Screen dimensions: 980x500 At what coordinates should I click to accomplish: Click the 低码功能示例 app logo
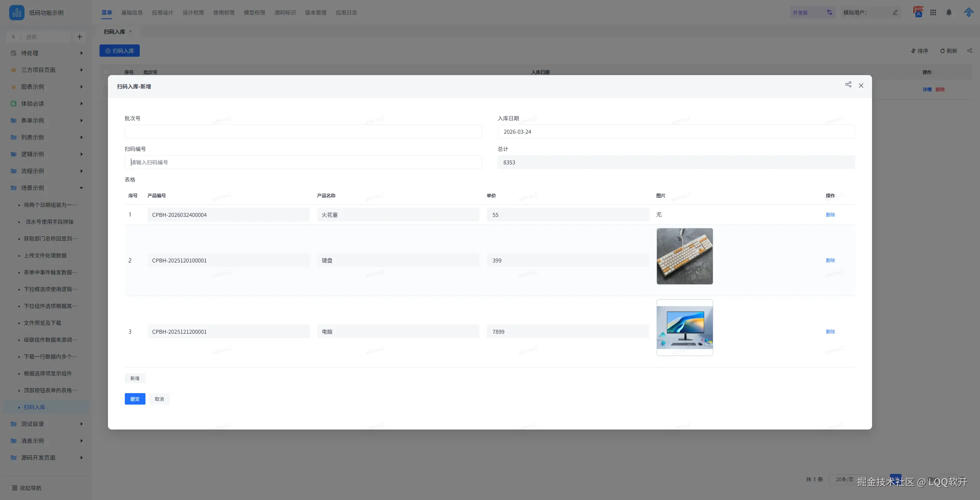[16, 13]
